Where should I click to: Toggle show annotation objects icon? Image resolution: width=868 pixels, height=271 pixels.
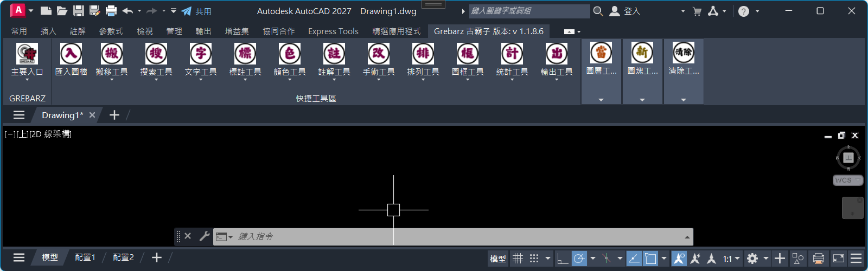click(x=679, y=259)
